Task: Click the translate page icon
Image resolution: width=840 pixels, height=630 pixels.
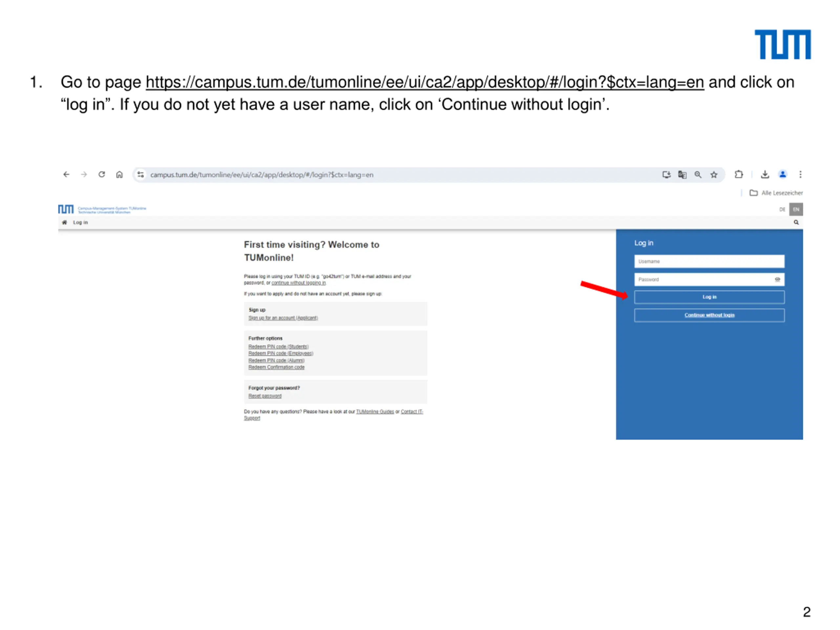Action: click(682, 175)
